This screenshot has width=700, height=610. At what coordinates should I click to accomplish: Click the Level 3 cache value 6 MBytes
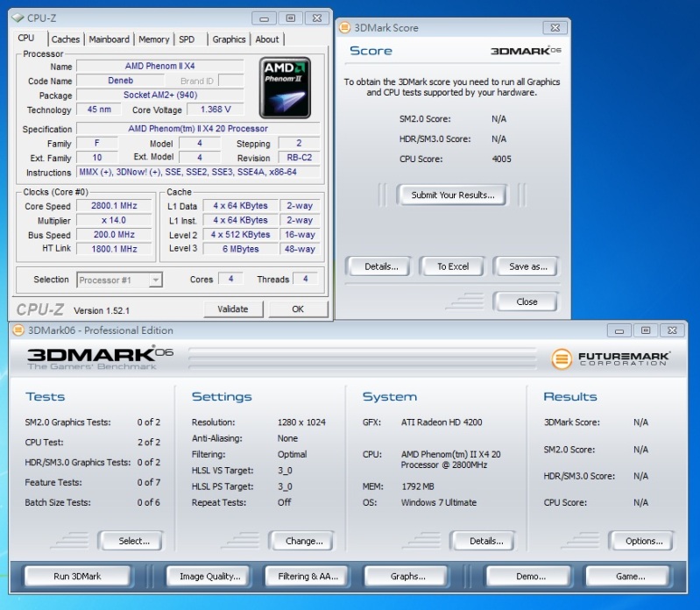point(241,249)
